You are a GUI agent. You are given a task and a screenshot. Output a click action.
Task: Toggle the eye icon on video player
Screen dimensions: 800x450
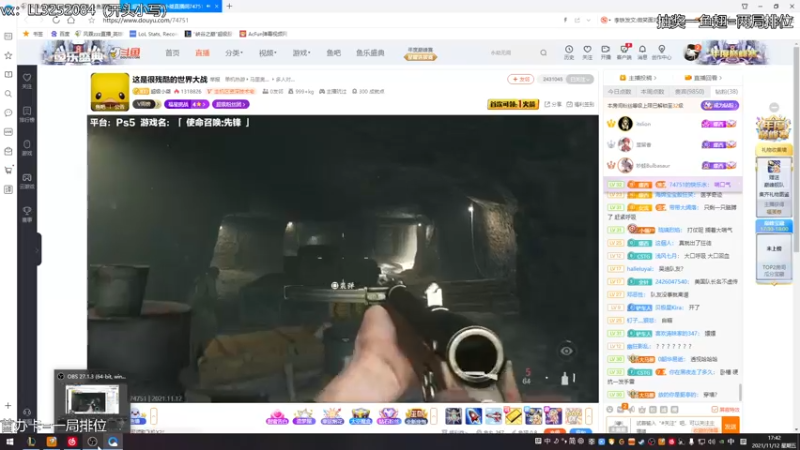[x=566, y=351]
